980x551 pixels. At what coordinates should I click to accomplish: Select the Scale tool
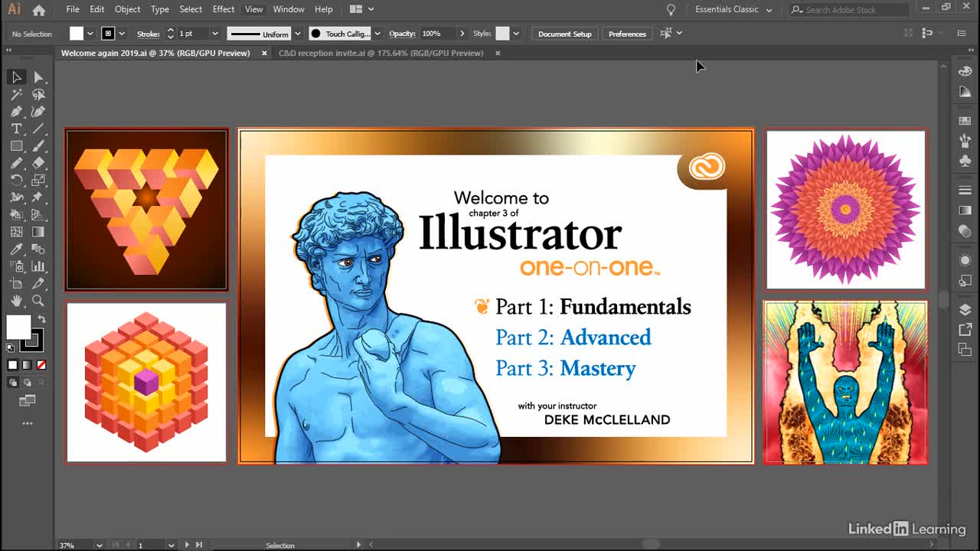(x=38, y=181)
